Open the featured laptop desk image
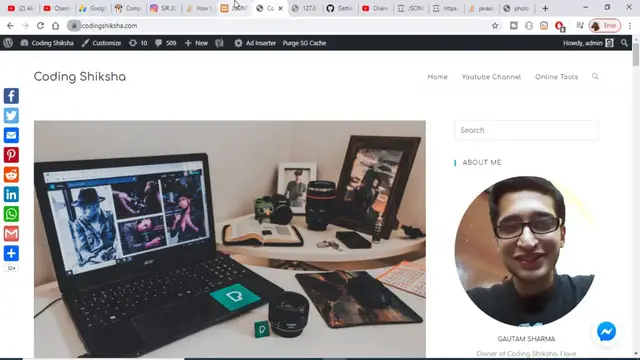The width and height of the screenshot is (640, 360). tap(229, 239)
